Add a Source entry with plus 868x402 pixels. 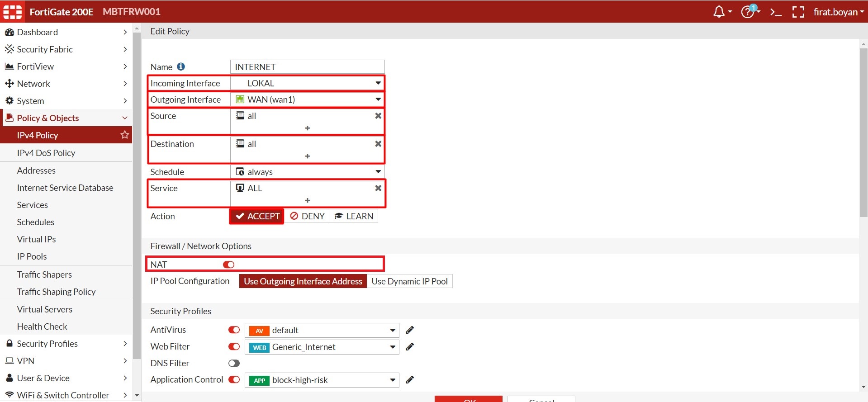tap(308, 128)
